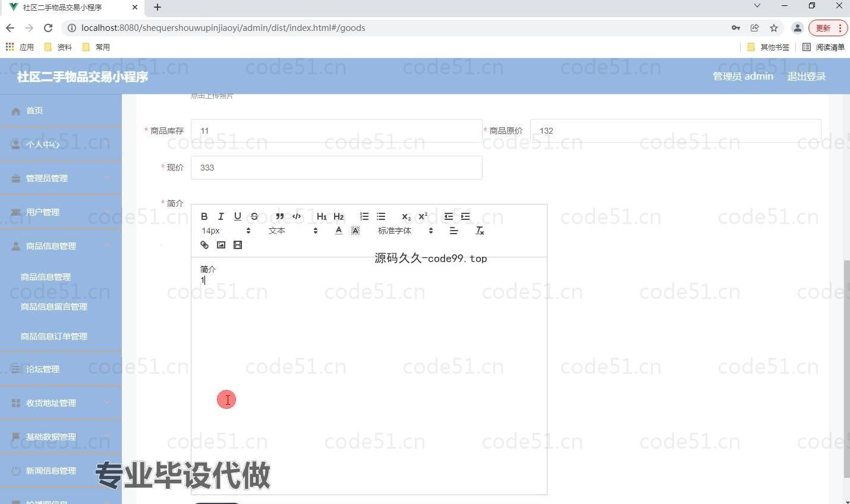The height and width of the screenshot is (504, 850).
Task: Click the 现价 input field
Action: tap(336, 168)
